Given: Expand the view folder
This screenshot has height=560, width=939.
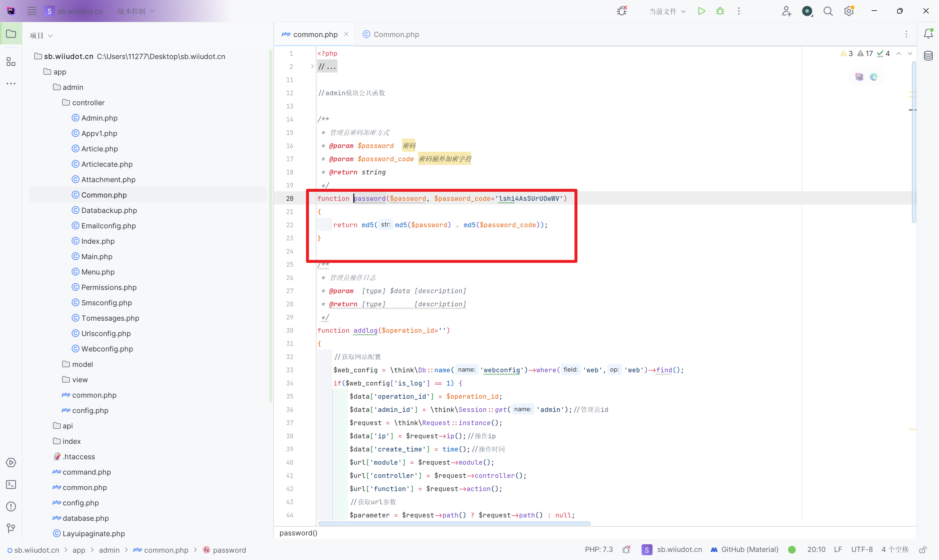Looking at the screenshot, I should (x=56, y=380).
